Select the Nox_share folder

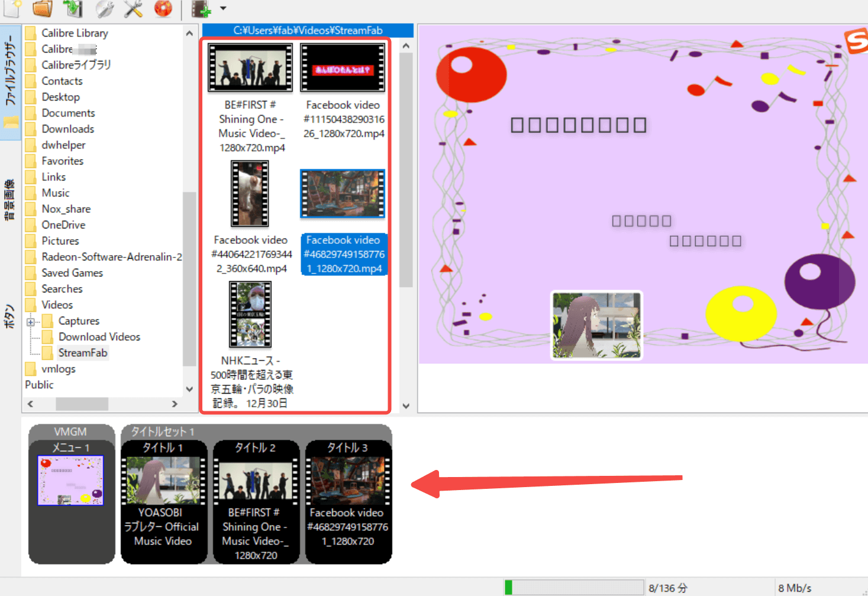(x=66, y=209)
